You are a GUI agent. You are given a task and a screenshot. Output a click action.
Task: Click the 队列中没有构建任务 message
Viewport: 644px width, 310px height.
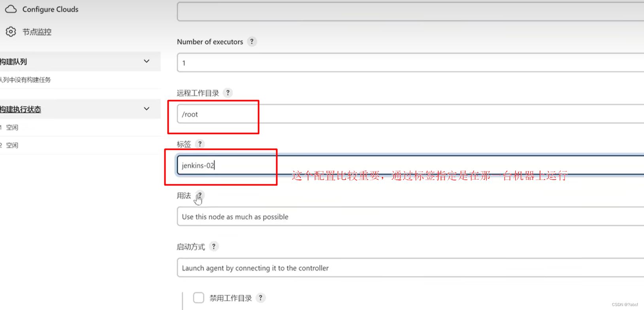click(x=26, y=80)
